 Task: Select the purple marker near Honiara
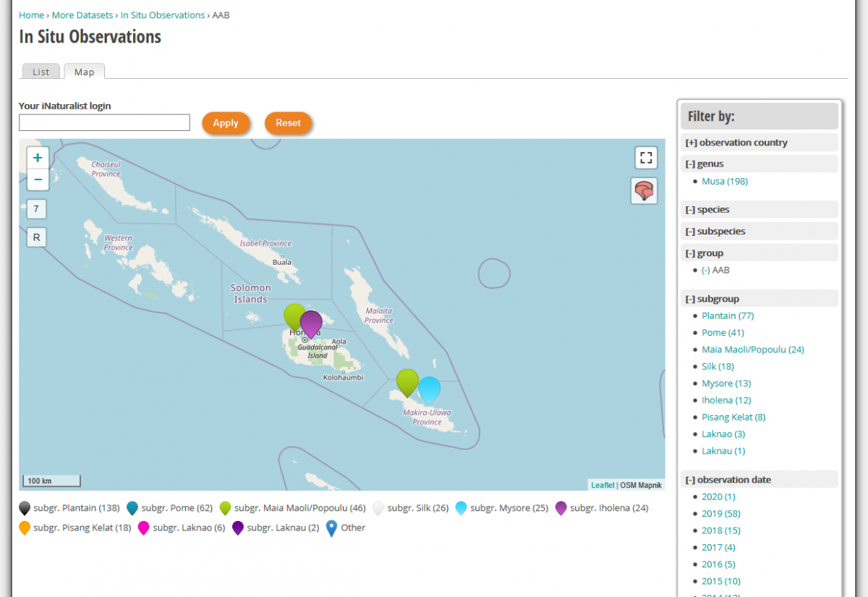coord(311,324)
